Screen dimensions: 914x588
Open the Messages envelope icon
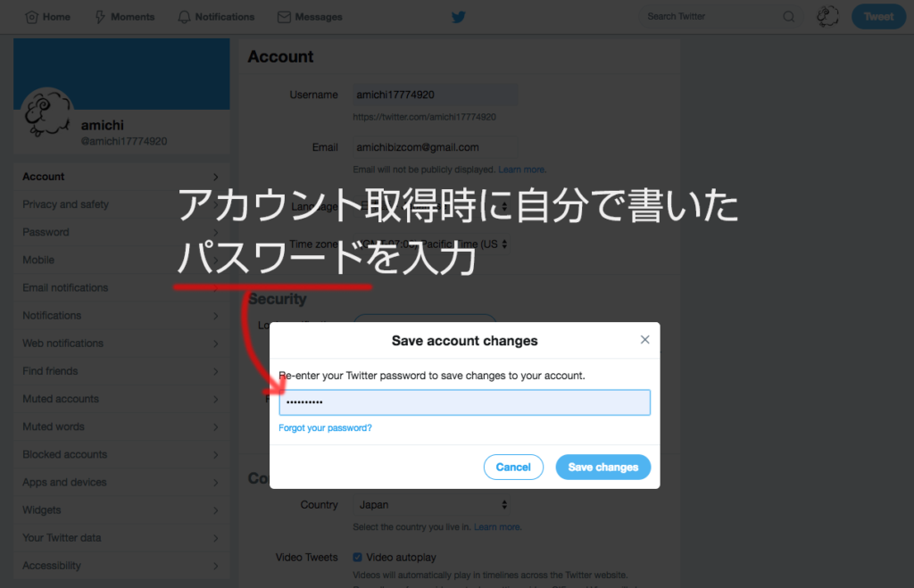coord(284,17)
